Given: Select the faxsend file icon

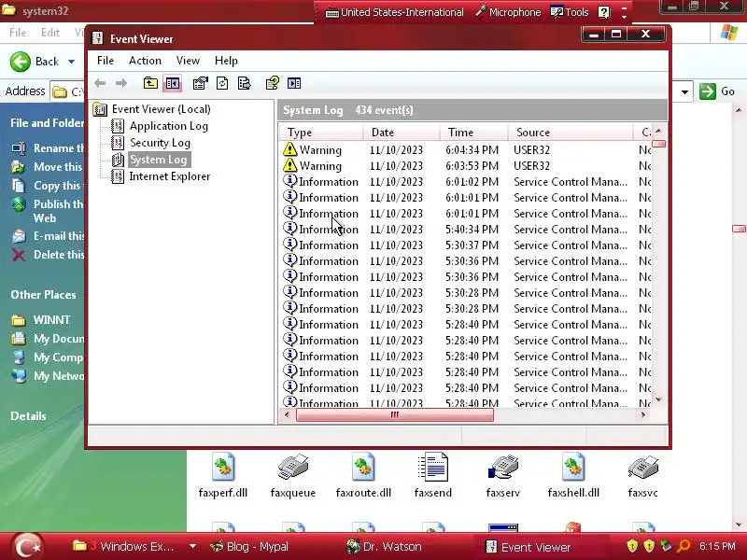Looking at the screenshot, I should (x=432, y=467).
